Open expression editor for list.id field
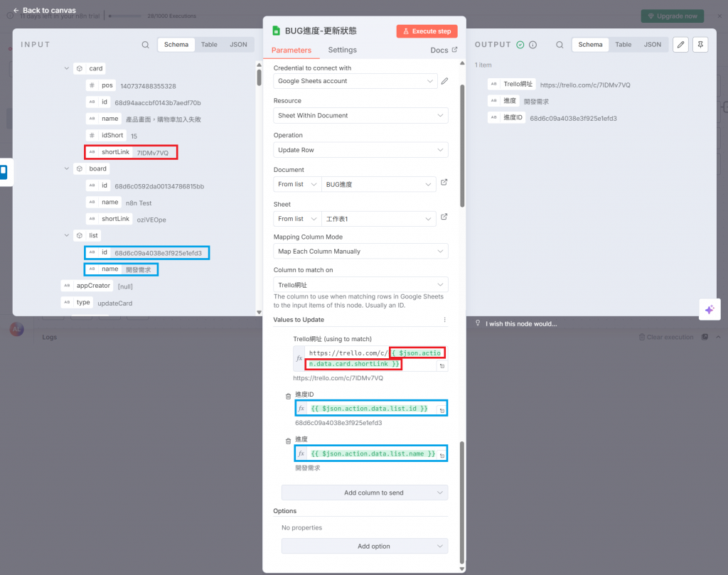The height and width of the screenshot is (575, 728). (442, 410)
